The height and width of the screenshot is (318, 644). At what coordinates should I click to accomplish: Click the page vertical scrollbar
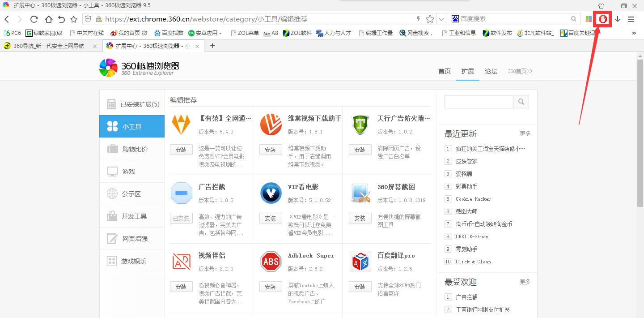tap(640, 133)
